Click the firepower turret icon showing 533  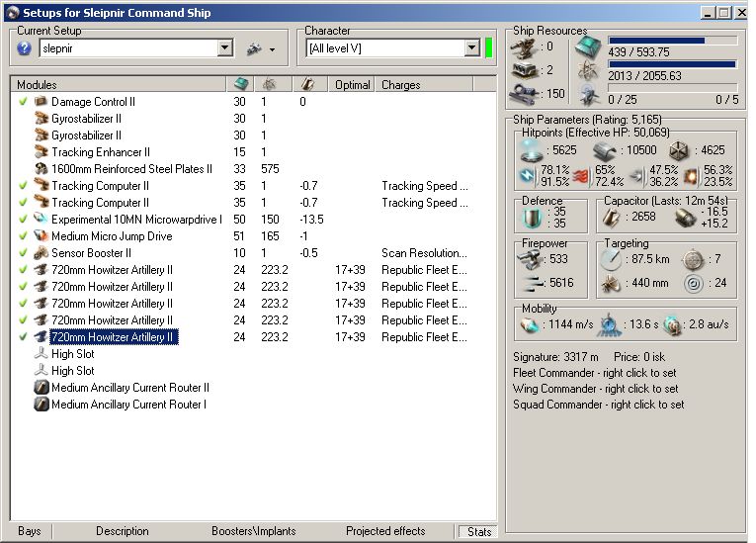point(529,260)
